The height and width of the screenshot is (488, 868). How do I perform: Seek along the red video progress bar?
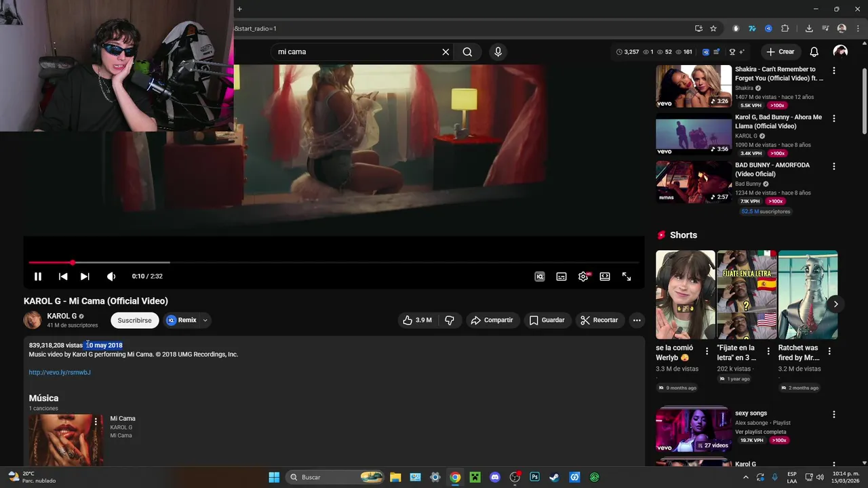tap(334, 262)
